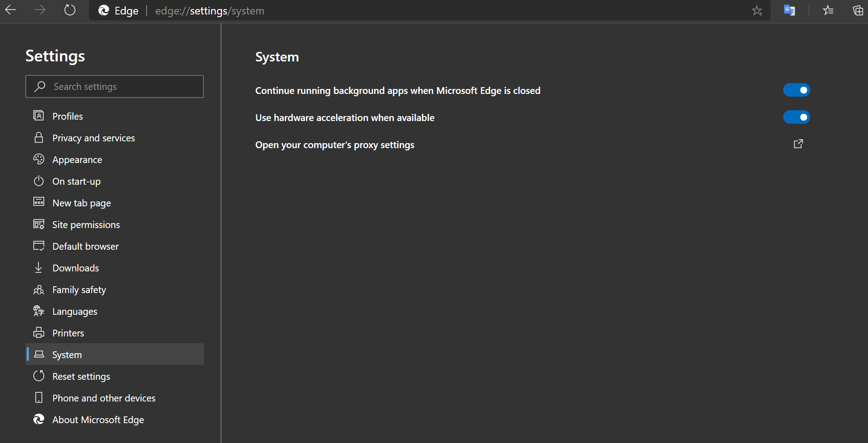The height and width of the screenshot is (443, 868).
Task: Open the Favorites list icon
Action: point(828,10)
